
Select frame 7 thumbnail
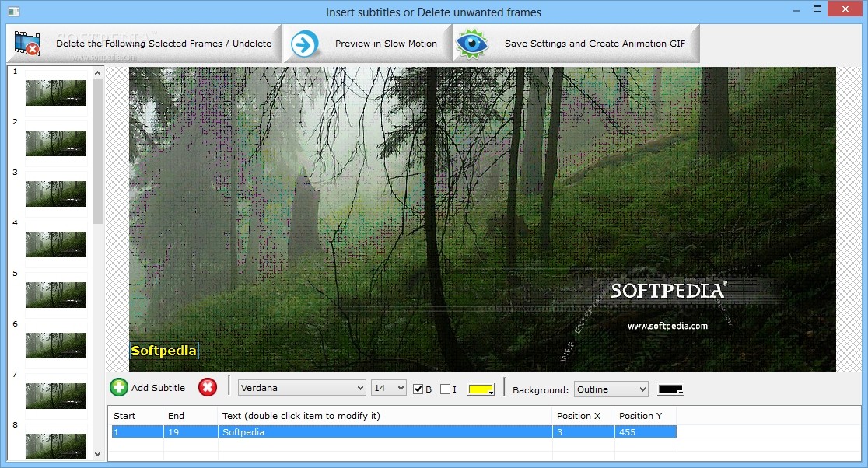57,396
